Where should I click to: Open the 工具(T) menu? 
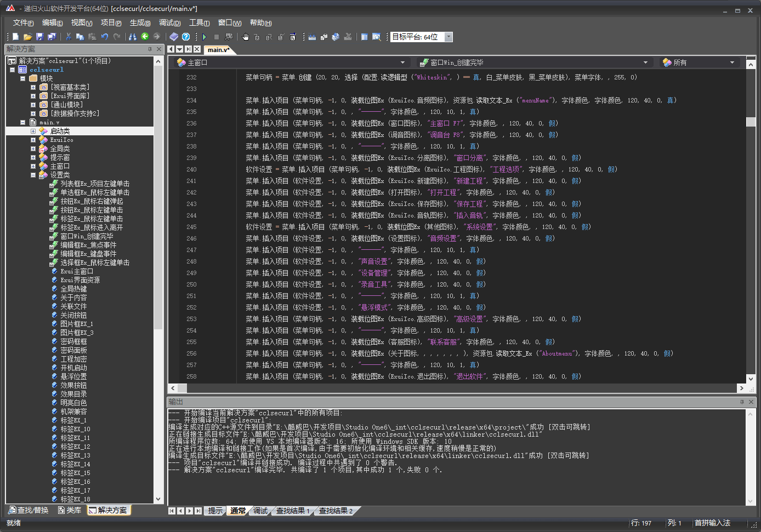tap(199, 22)
